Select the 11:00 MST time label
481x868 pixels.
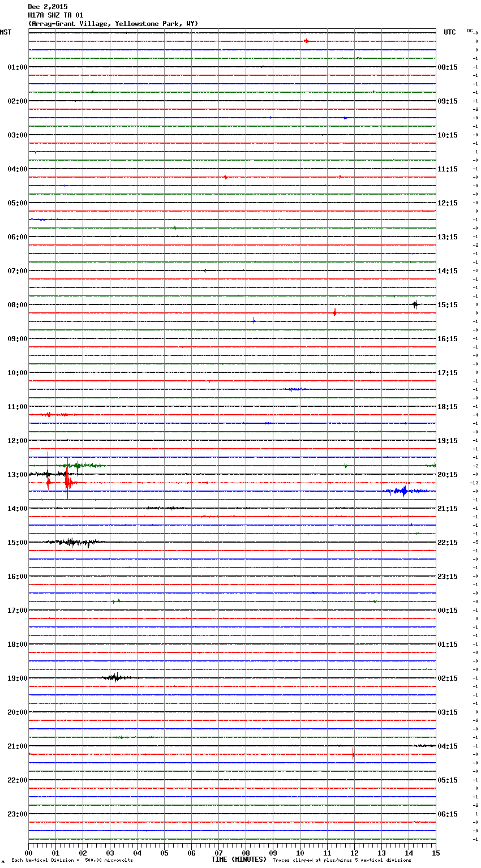[18, 407]
